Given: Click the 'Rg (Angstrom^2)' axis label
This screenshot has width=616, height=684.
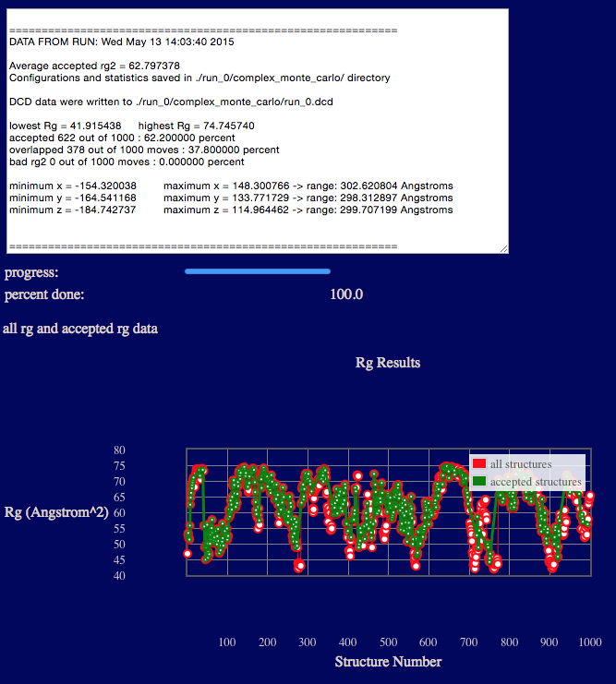Looking at the screenshot, I should 56,512.
